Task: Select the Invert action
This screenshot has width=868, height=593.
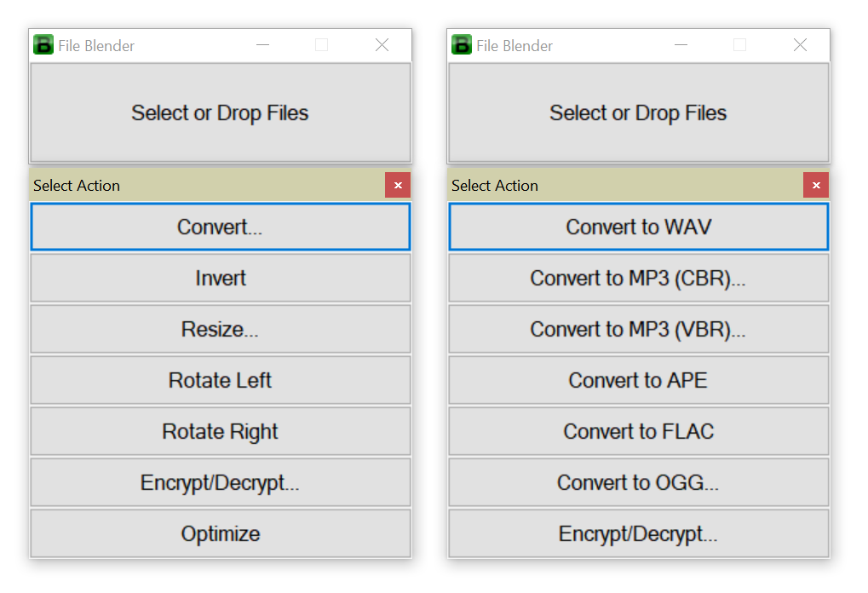Action: (x=220, y=278)
